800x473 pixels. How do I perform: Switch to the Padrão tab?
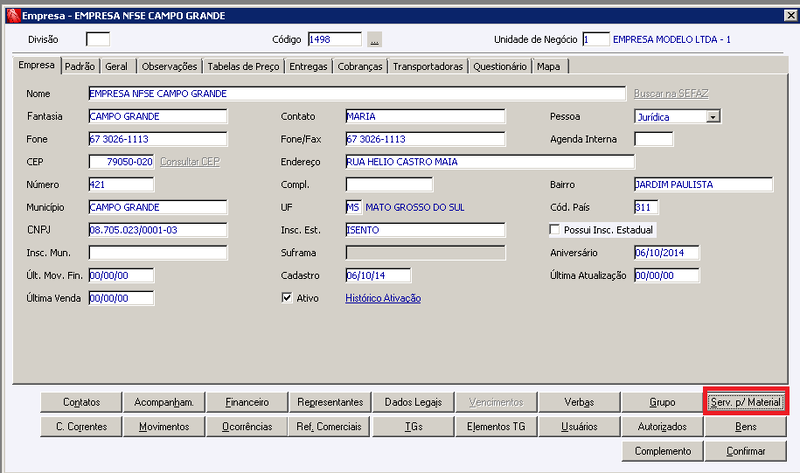(x=80, y=66)
